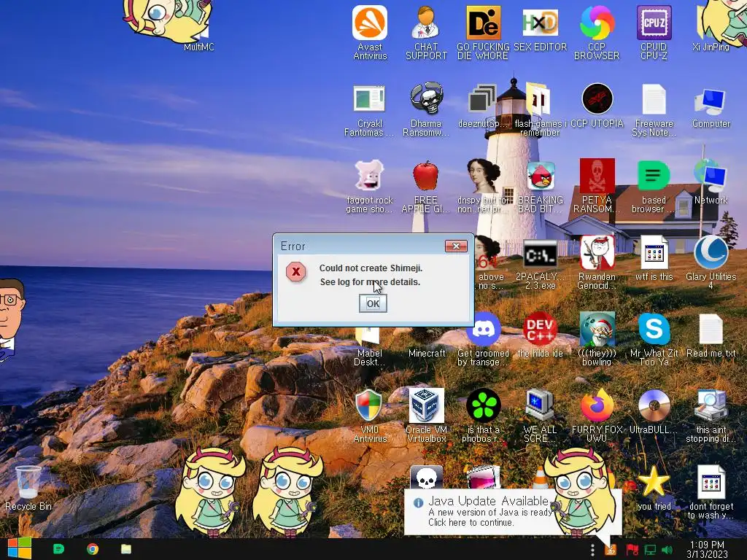
Task: Click OK in the Error dialog
Action: click(373, 303)
